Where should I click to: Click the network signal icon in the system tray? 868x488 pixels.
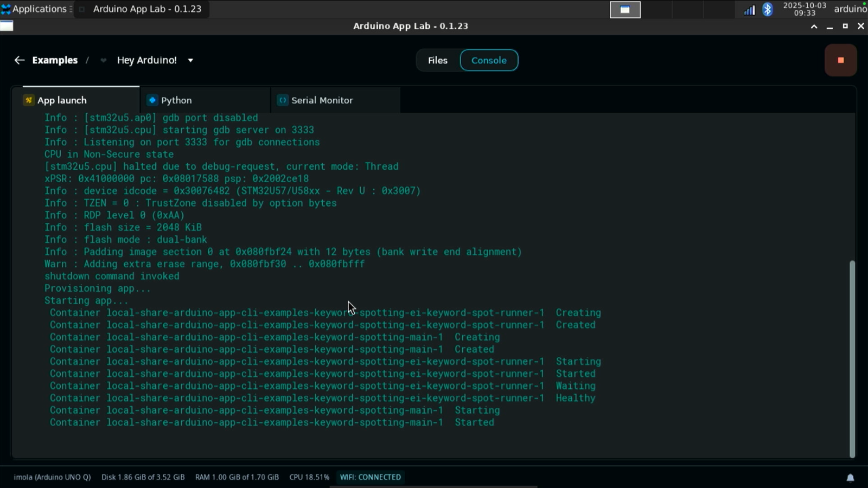749,10
